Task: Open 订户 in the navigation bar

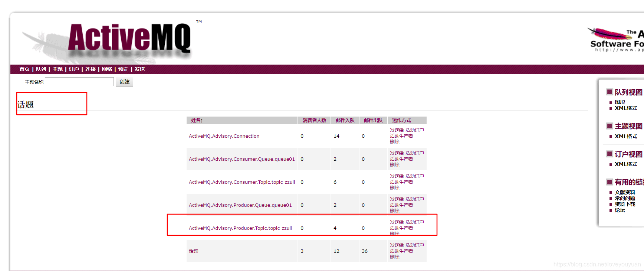Action: 74,69
